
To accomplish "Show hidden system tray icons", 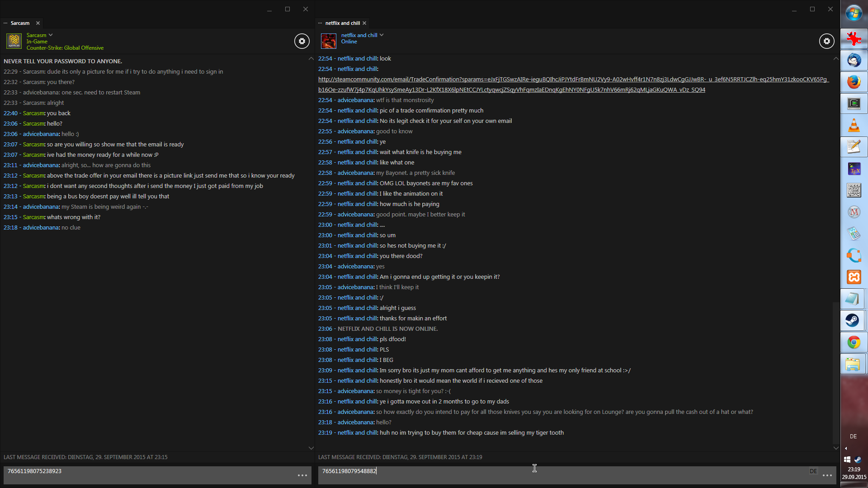I will (846, 448).
